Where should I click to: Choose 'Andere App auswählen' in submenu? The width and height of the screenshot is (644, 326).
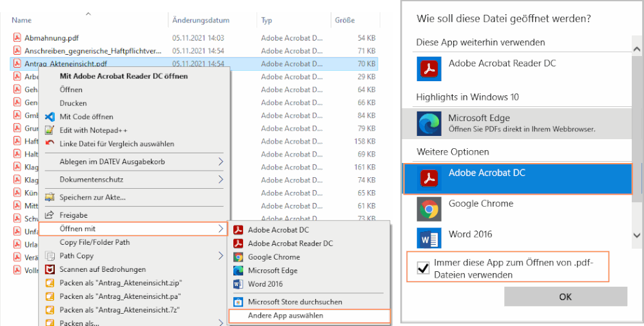(309, 315)
